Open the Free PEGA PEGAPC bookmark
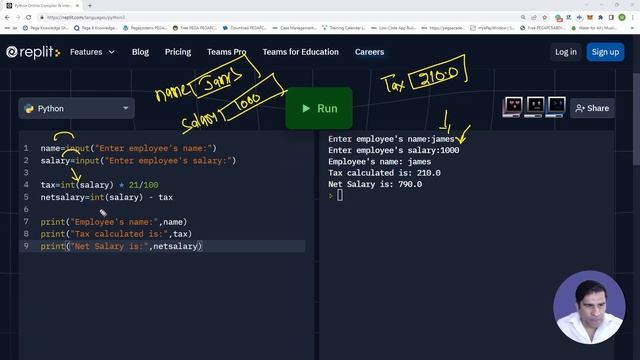 click(195, 28)
